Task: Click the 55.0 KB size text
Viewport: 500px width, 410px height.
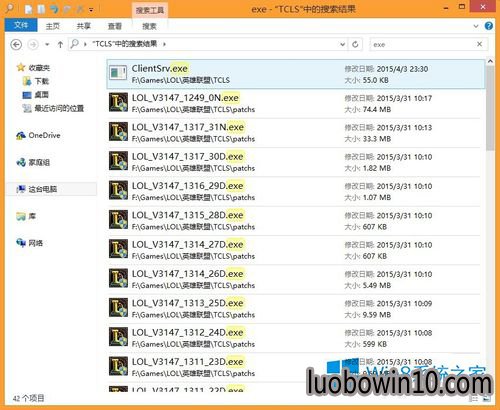Action: tap(375, 80)
